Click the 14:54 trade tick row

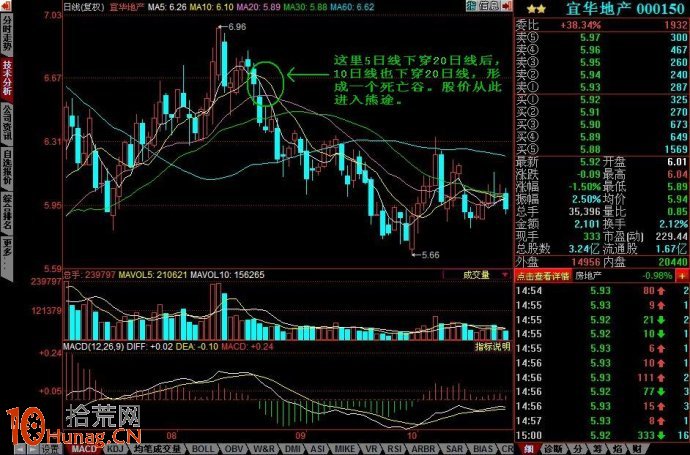pos(602,290)
